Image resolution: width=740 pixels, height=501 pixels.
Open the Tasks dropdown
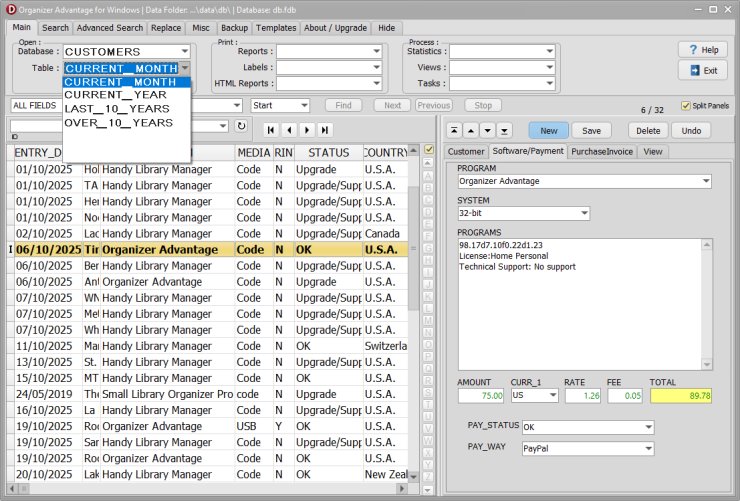(549, 83)
